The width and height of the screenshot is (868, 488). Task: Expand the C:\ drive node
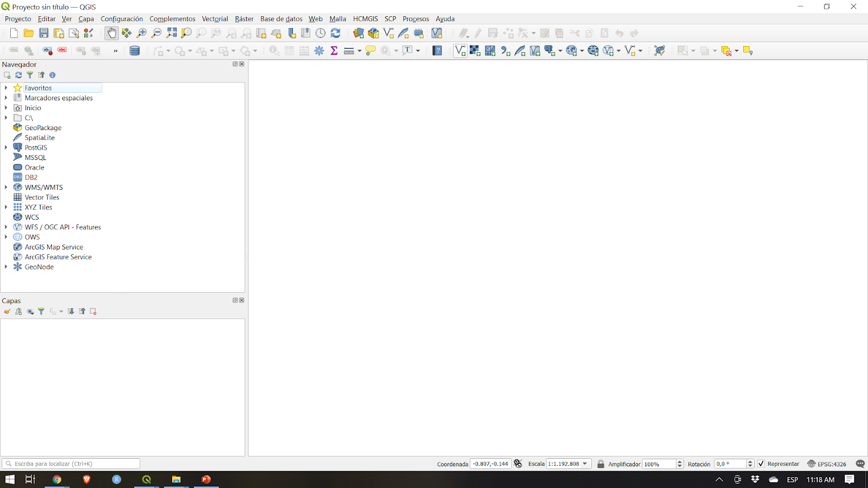(6, 118)
